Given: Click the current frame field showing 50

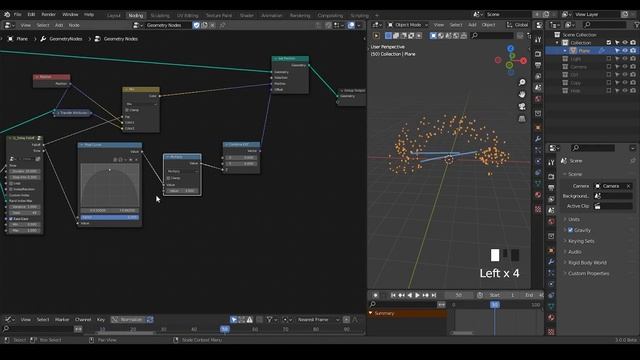Looking at the screenshot, I should [x=458, y=295].
